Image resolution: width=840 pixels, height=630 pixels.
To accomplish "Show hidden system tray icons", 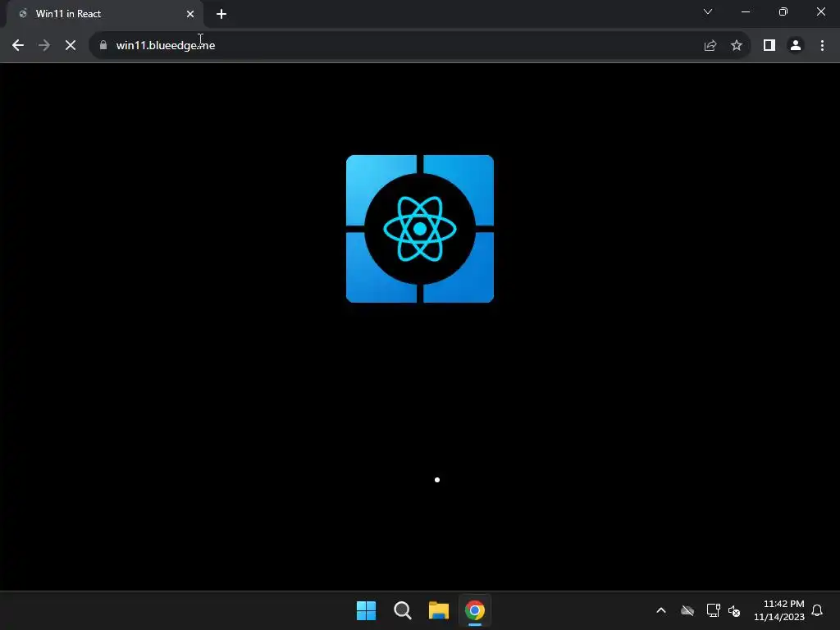I will click(x=661, y=610).
